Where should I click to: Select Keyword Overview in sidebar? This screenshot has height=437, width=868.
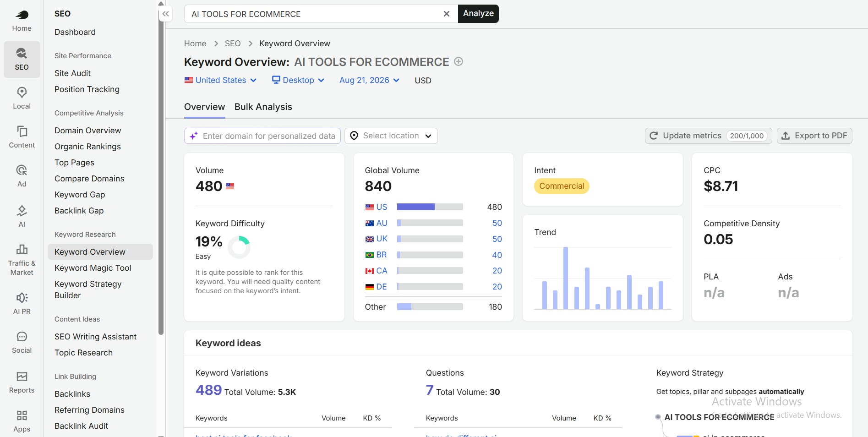point(100,252)
